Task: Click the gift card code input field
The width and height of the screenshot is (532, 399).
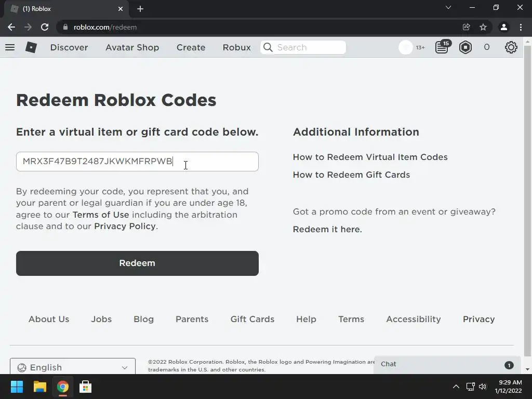Action: (137, 162)
